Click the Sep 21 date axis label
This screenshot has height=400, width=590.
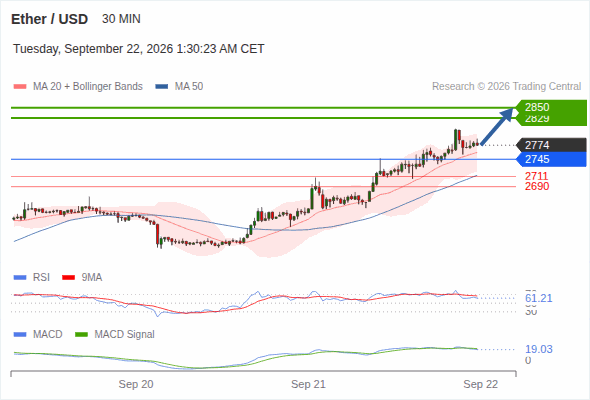[308, 384]
